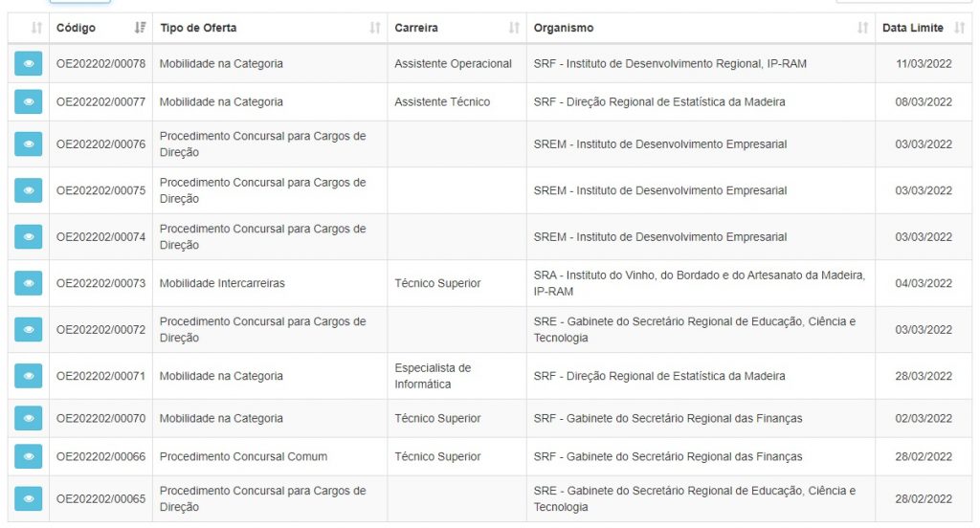Click the Especialista de Informática career cell
The width and height of the screenshot is (980, 528).
[457, 376]
